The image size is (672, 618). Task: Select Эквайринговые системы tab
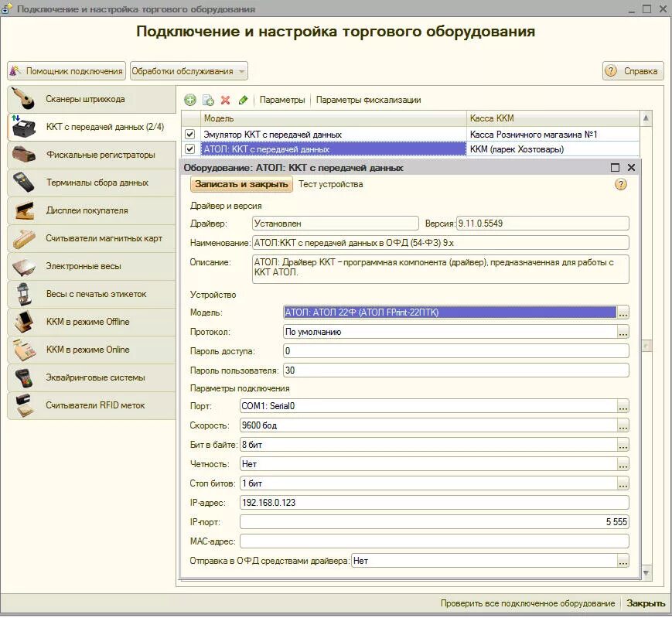pyautogui.click(x=91, y=377)
